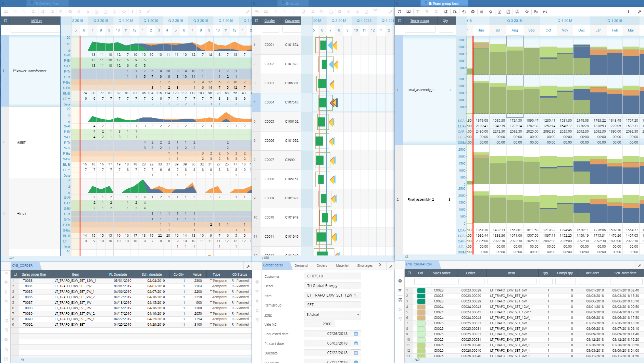Click green color swatch in first operation row

tap(421, 290)
